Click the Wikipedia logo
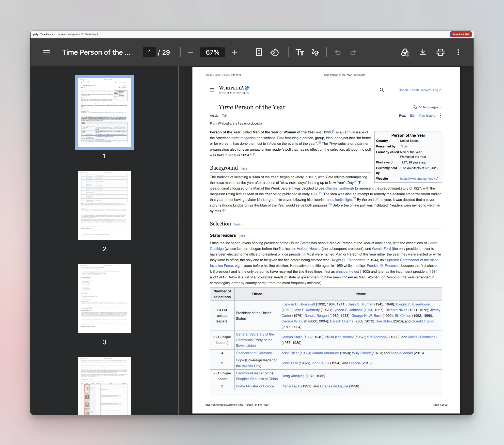This screenshot has height=445, width=504. click(x=234, y=90)
